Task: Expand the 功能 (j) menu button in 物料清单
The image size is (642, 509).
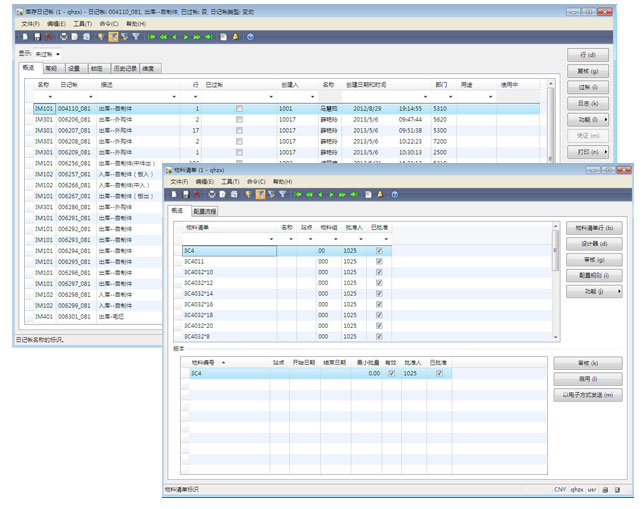Action: pos(594,291)
